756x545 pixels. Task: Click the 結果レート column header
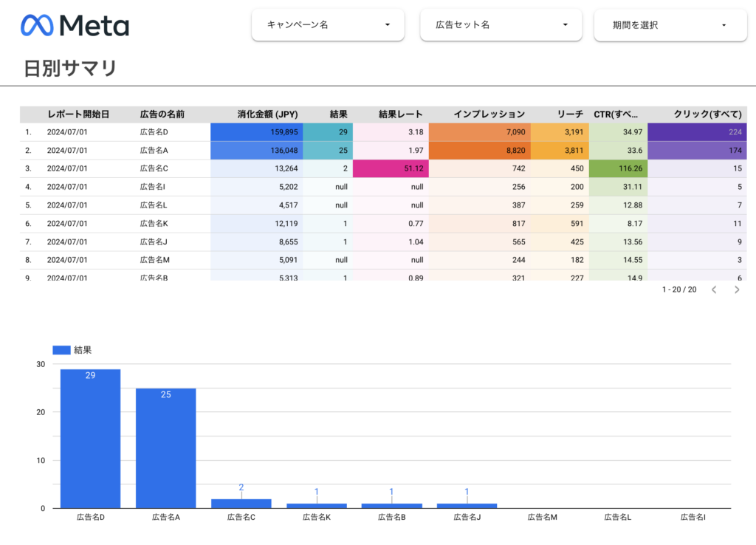point(400,114)
